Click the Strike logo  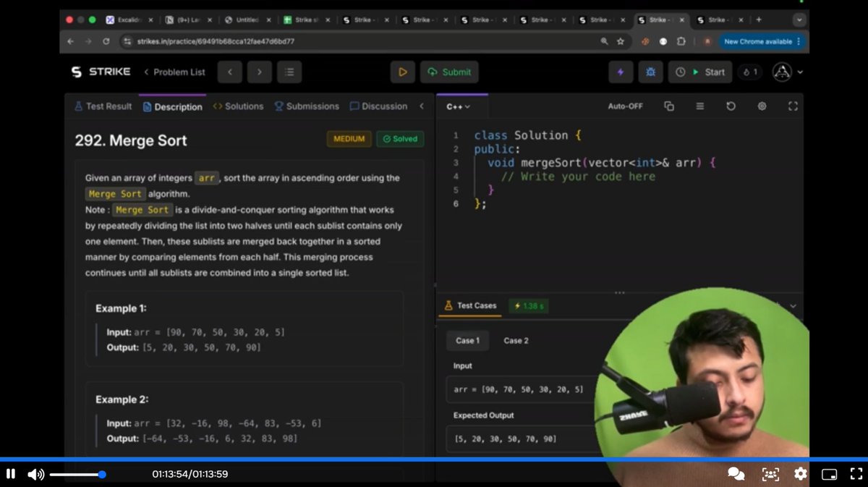pos(101,72)
